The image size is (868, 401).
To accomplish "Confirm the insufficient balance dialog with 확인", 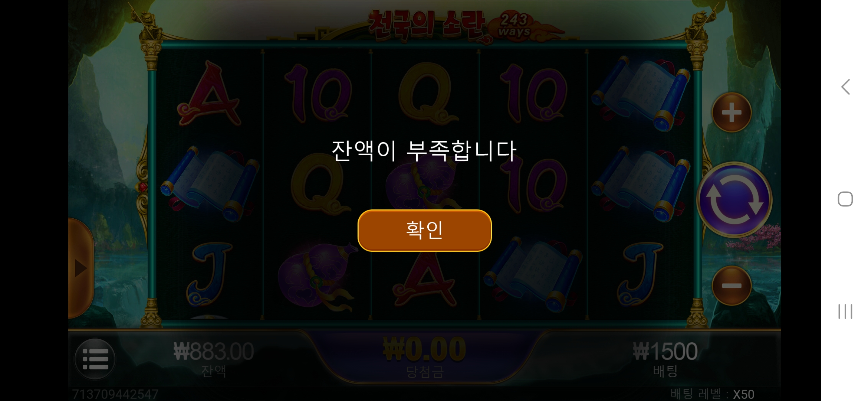I will (x=424, y=231).
